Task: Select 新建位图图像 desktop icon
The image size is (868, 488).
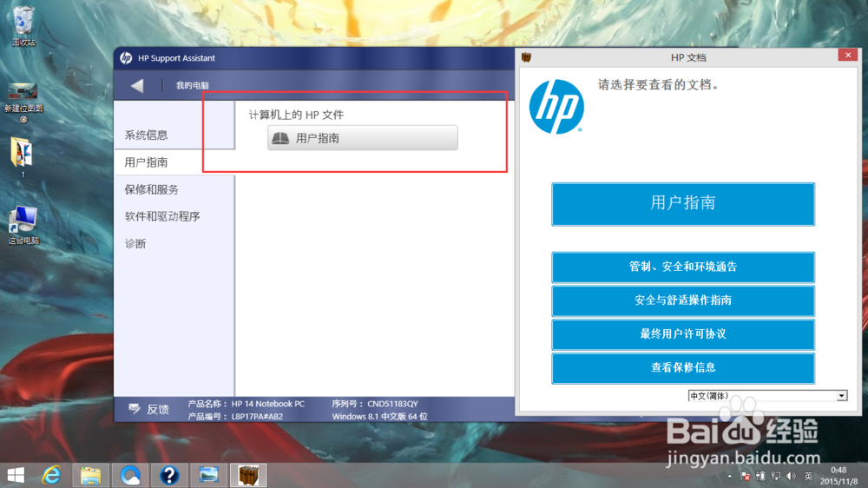Action: click(x=23, y=103)
